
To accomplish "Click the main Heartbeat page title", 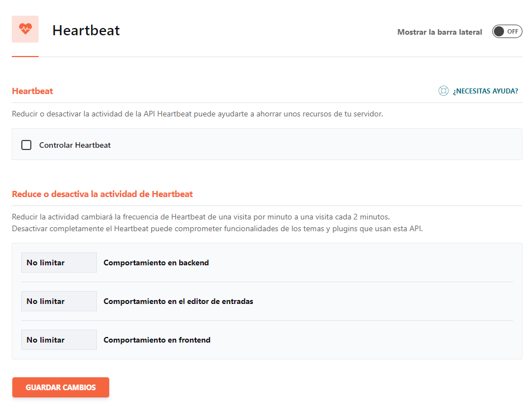I will (86, 30).
